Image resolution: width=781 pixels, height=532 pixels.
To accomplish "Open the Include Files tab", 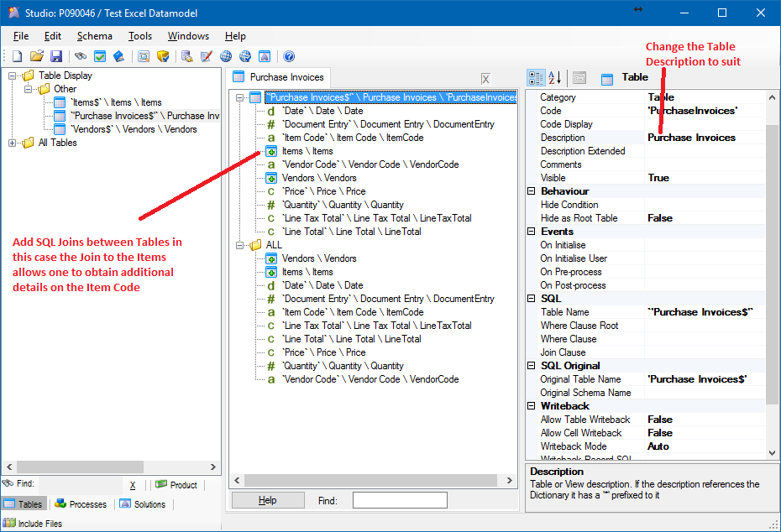I will (33, 524).
